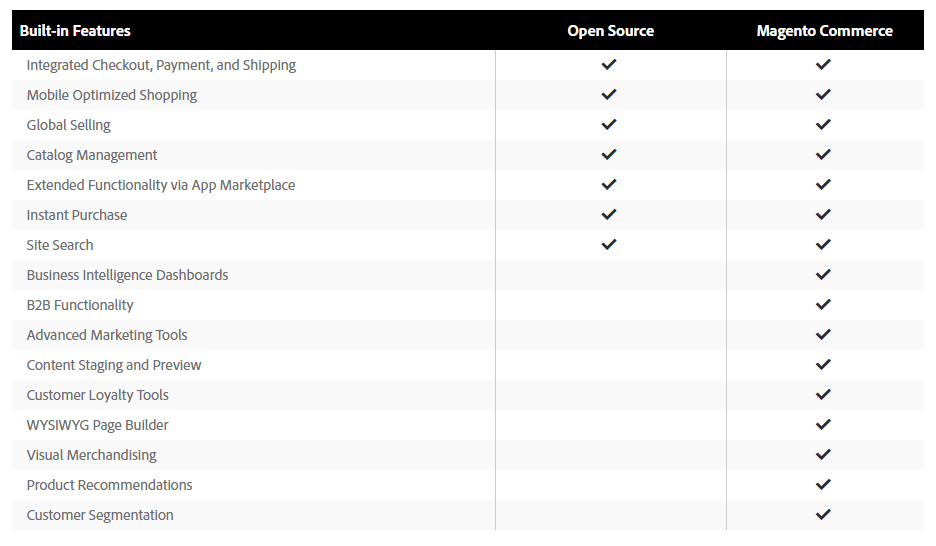Click the empty Open Source cell for B2B Functionality
Viewport: 936px width, 546px height.
point(610,305)
